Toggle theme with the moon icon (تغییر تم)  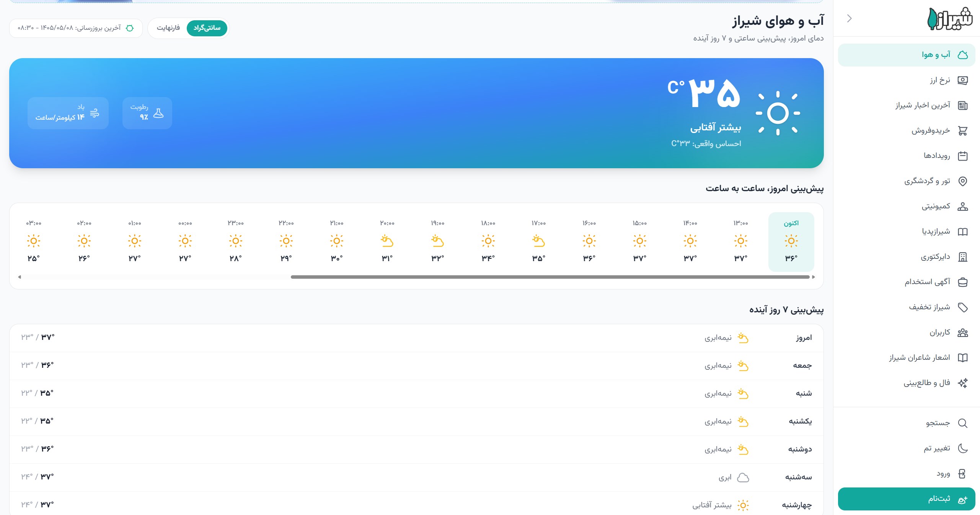(962, 448)
